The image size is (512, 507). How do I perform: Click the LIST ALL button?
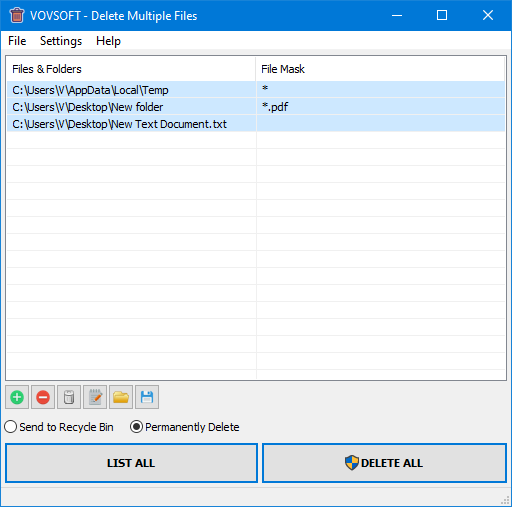click(x=132, y=463)
